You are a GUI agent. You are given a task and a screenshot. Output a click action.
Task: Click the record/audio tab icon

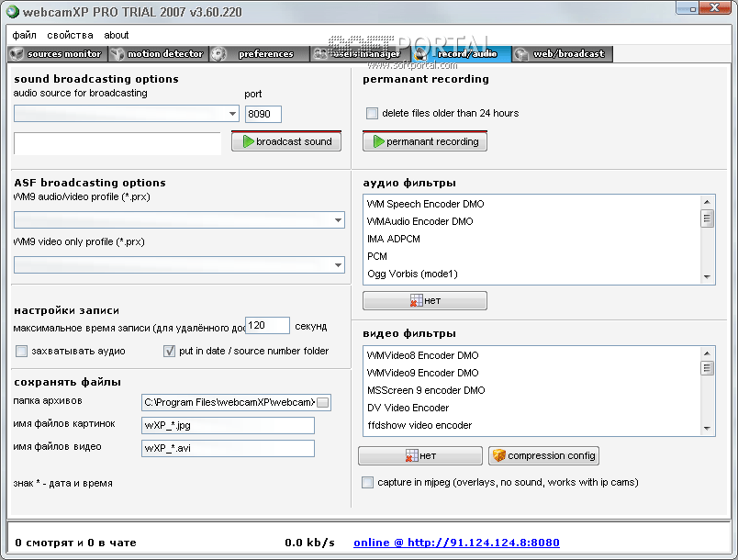[x=419, y=54]
